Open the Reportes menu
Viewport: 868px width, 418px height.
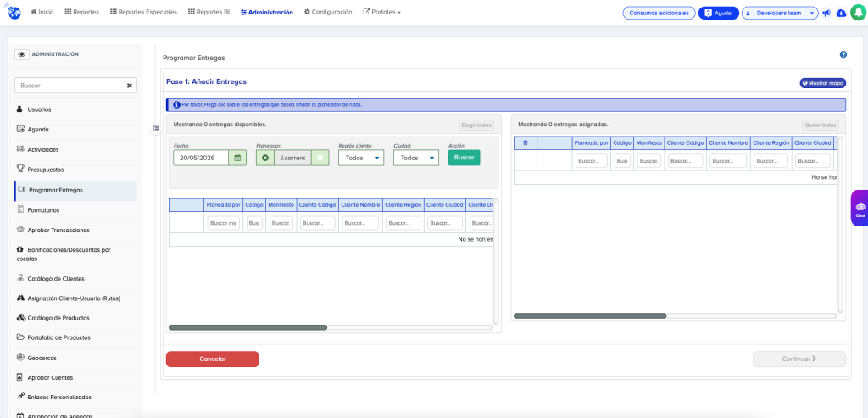coord(82,12)
